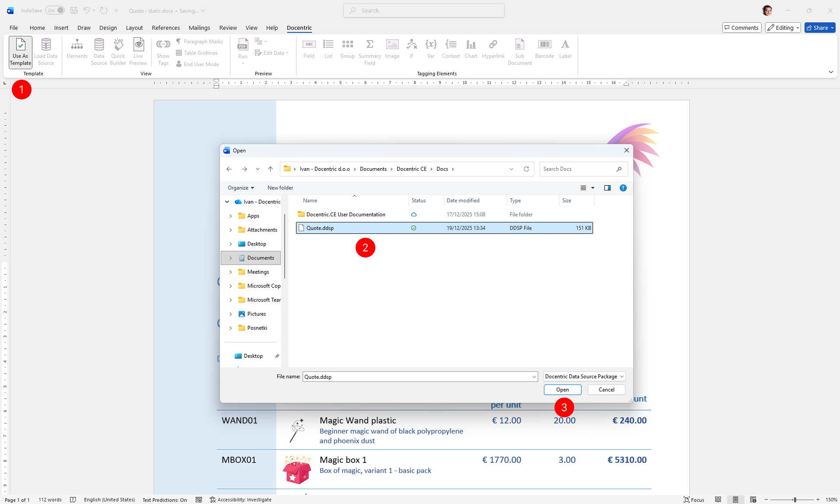Click the Comments button

click(x=741, y=28)
